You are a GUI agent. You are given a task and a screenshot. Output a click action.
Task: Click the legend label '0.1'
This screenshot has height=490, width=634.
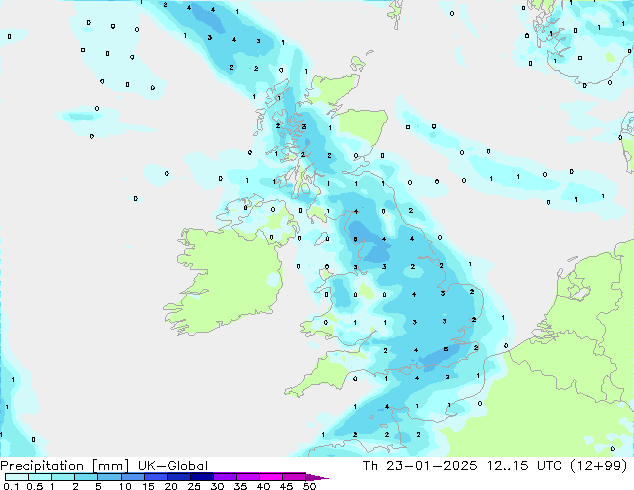coord(11,486)
